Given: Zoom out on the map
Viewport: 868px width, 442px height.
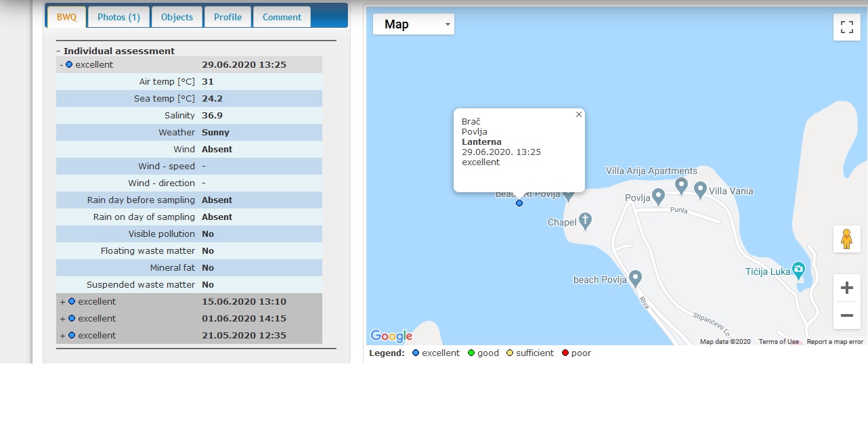Looking at the screenshot, I should click(x=846, y=315).
